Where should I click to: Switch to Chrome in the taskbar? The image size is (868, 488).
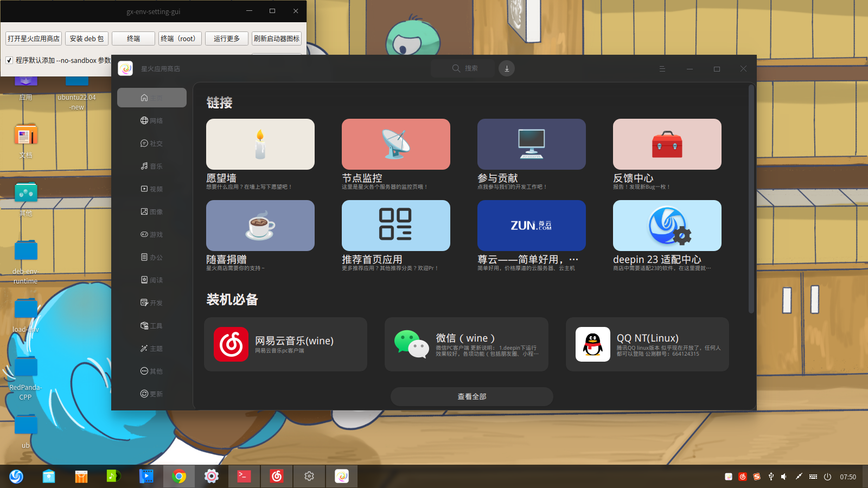179,476
